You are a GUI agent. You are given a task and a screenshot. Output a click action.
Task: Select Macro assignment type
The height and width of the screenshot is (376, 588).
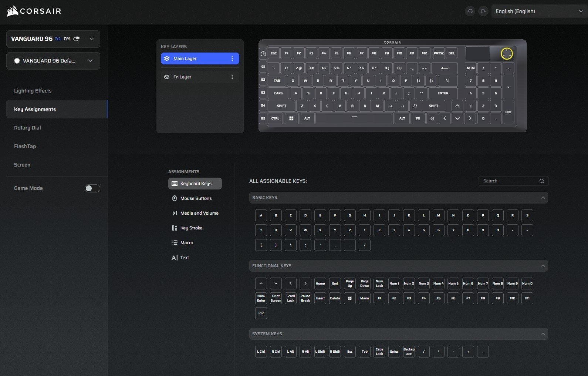[195, 243]
